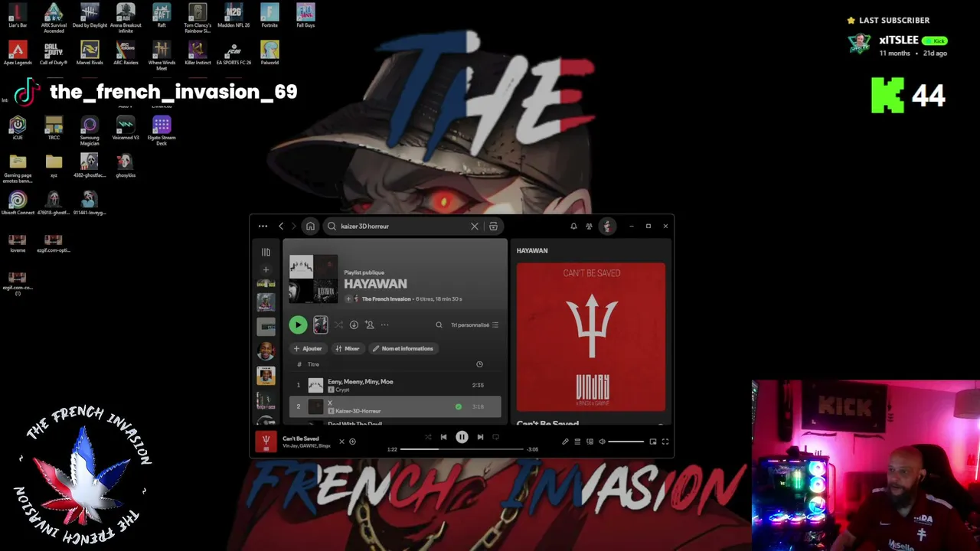This screenshot has width=980, height=551.
Task: Sort tracks by duration clock column
Action: [479, 364]
